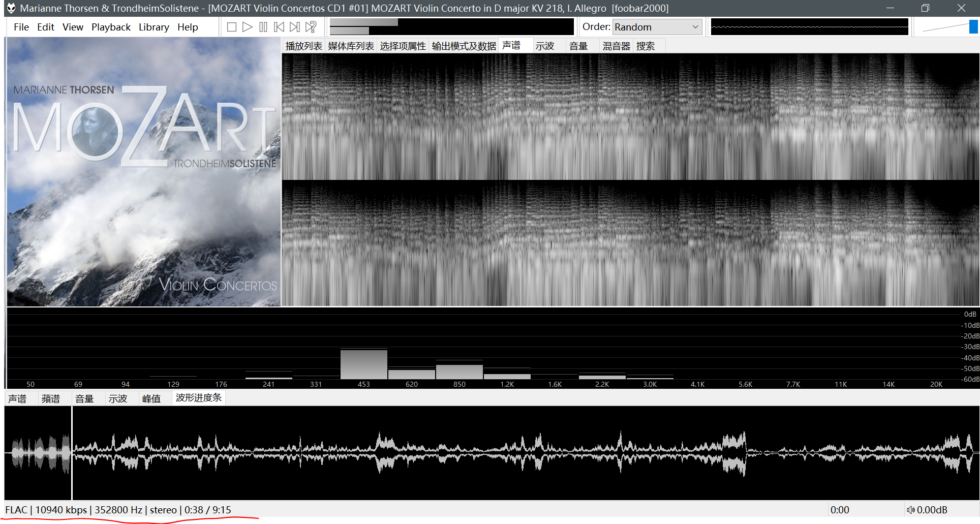Open the File menu
Screen dimensions: 980x524
pos(21,27)
